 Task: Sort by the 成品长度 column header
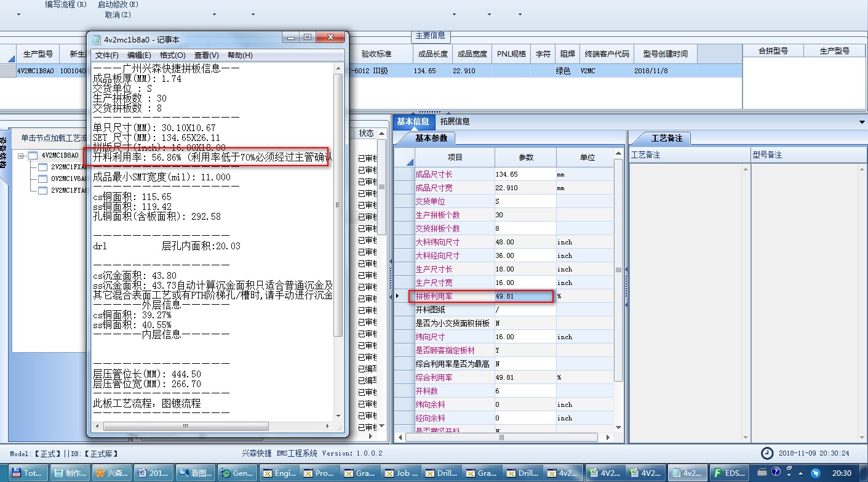click(432, 54)
